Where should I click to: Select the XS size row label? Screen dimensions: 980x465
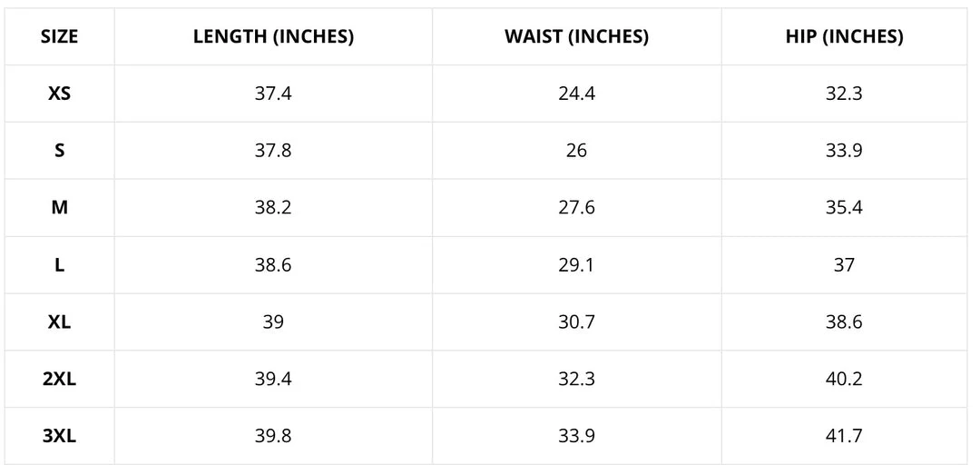pyautogui.click(x=59, y=94)
